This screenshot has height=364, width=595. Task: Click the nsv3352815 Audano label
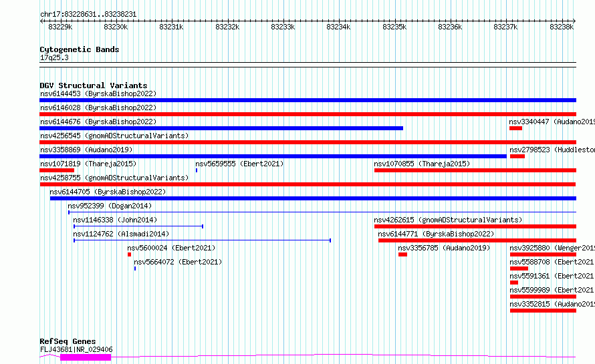point(552,304)
